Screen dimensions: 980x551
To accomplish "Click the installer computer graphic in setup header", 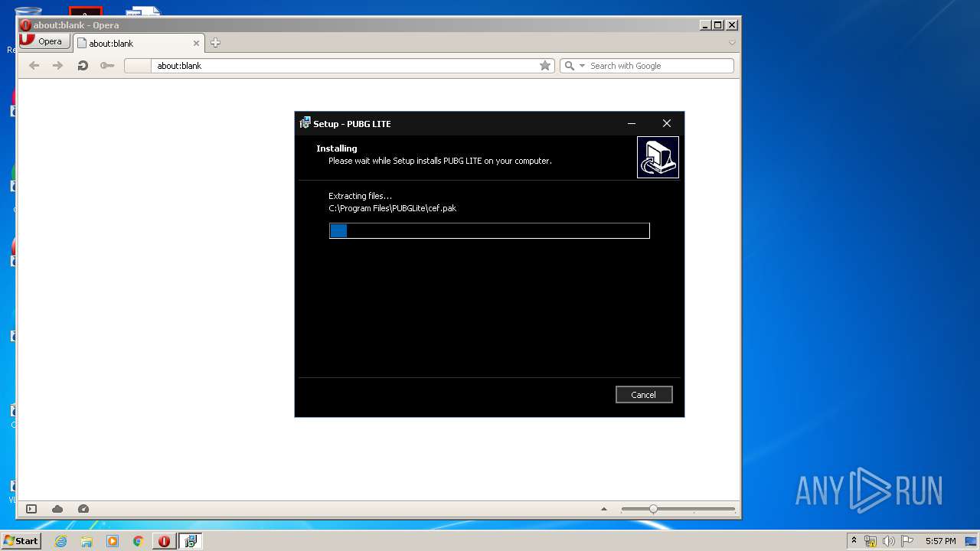I will [x=658, y=157].
